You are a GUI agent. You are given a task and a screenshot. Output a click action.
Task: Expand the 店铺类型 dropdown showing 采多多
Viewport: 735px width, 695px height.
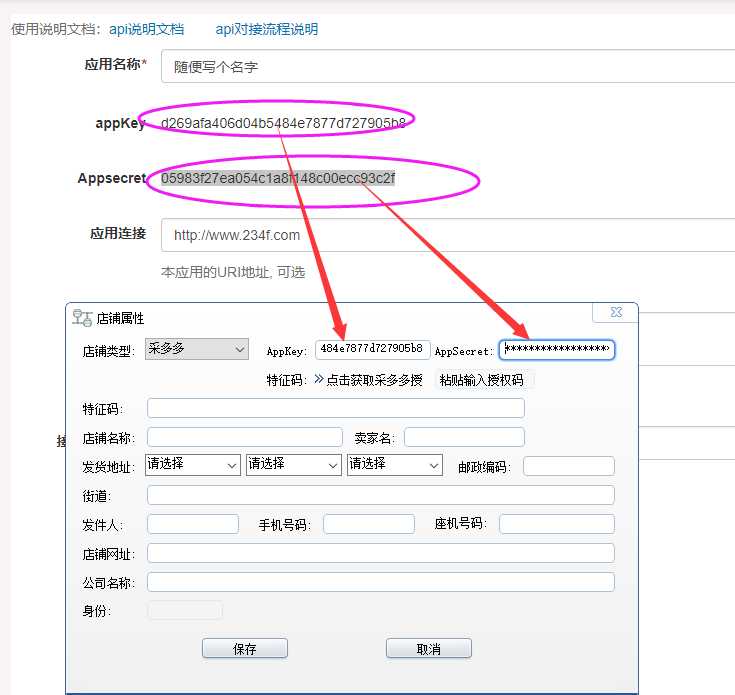196,349
